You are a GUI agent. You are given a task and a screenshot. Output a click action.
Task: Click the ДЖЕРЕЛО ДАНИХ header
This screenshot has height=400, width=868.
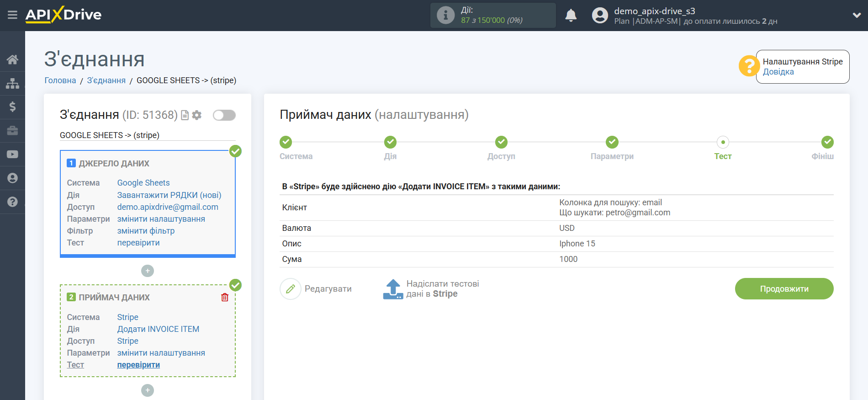(114, 164)
